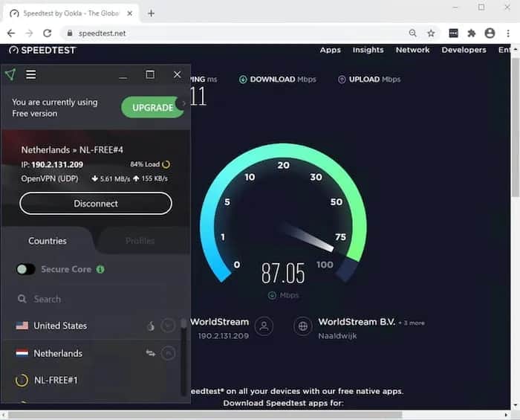
Task: Switch to the Profiles tab
Action: tap(140, 241)
